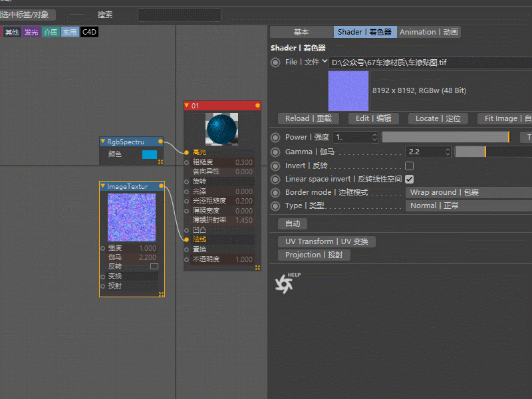Viewport: 532px width, 399px height.
Task: Click the 法线 input port on node 01
Action: (187, 239)
